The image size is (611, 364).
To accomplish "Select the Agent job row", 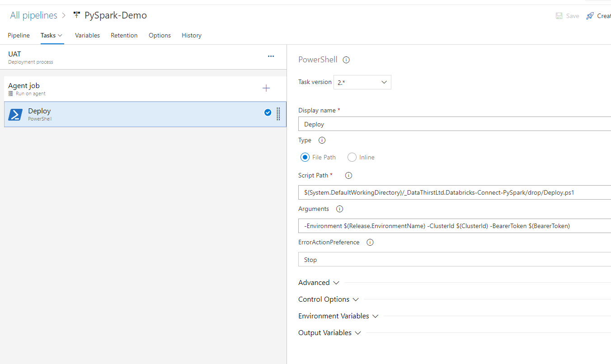I will (x=145, y=89).
